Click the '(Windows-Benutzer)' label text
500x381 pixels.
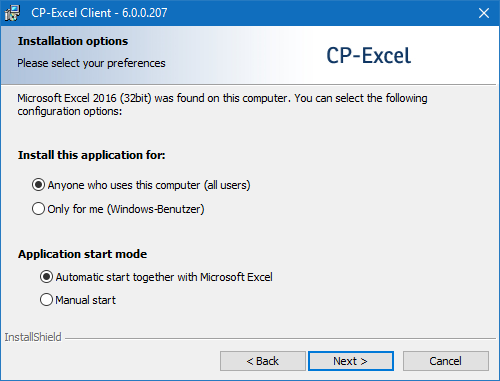[x=156, y=209]
